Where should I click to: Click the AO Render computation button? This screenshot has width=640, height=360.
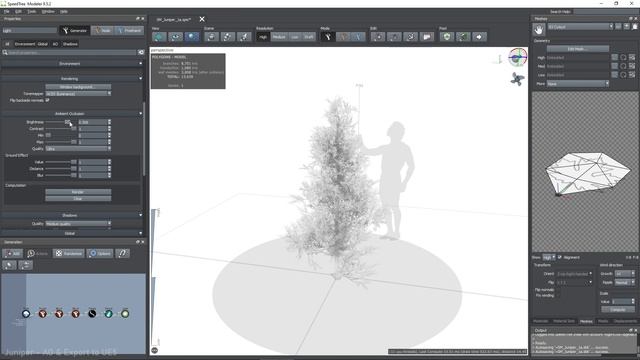click(x=78, y=192)
